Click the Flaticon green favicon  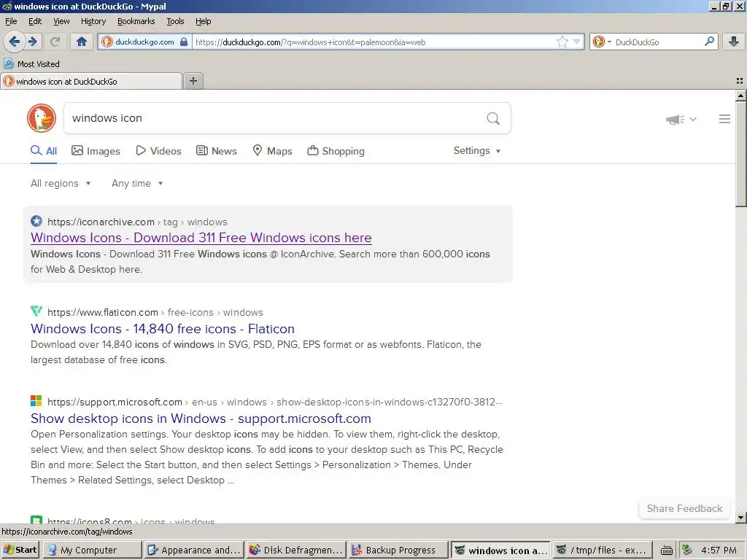click(36, 311)
